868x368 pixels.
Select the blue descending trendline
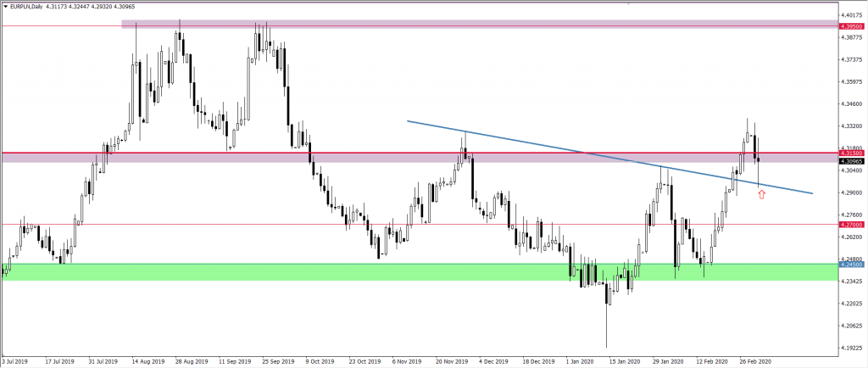[x=609, y=157]
